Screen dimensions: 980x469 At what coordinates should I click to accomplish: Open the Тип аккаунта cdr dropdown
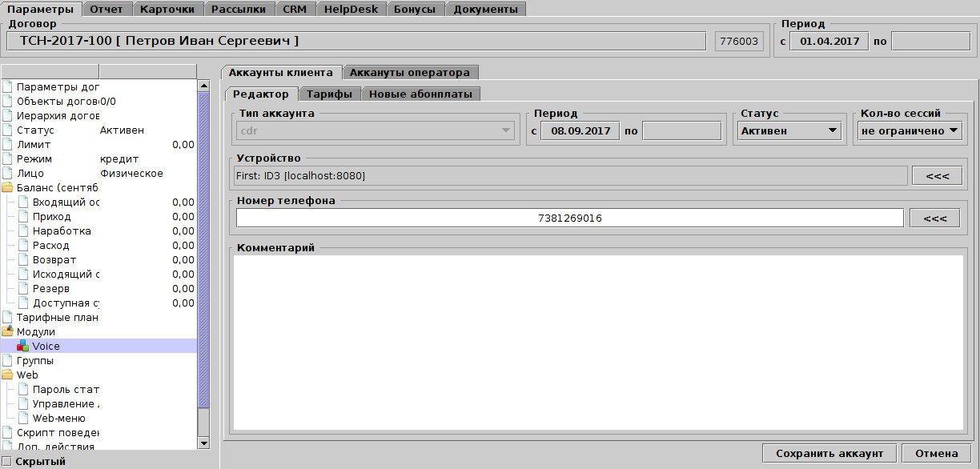click(376, 130)
